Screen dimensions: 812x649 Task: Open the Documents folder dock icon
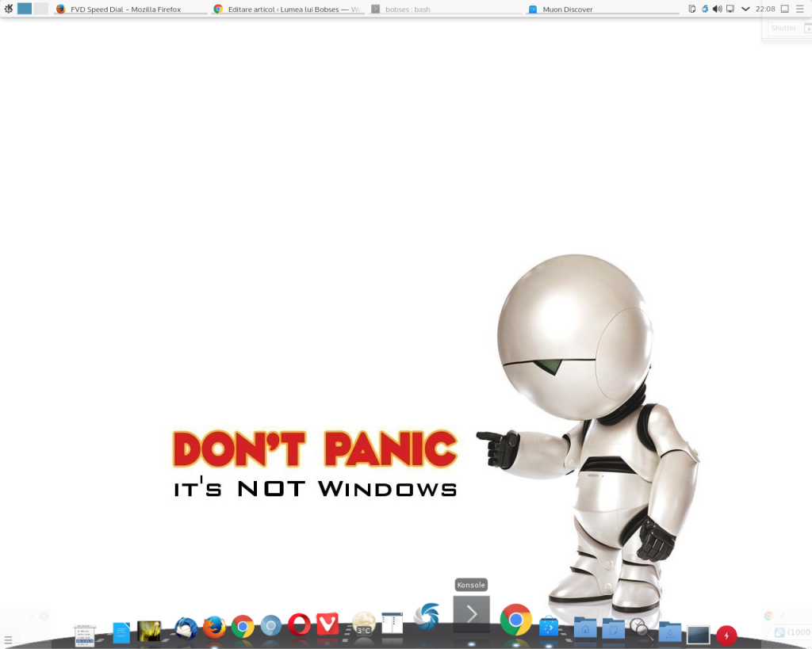click(613, 629)
